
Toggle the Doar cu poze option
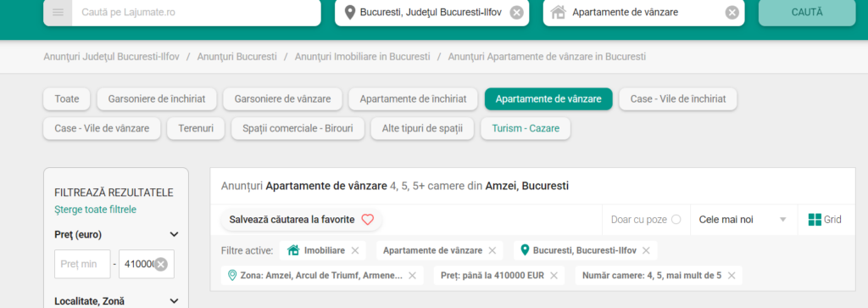[676, 220]
